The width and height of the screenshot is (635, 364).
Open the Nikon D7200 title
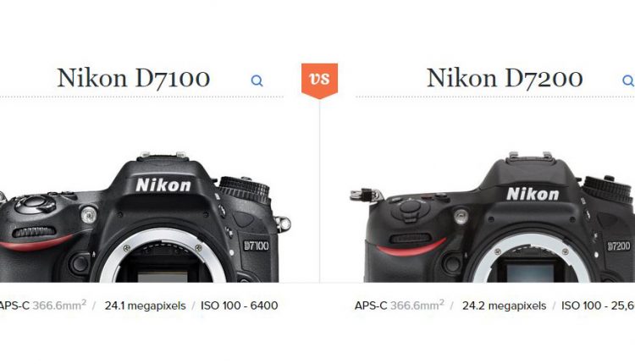click(505, 78)
